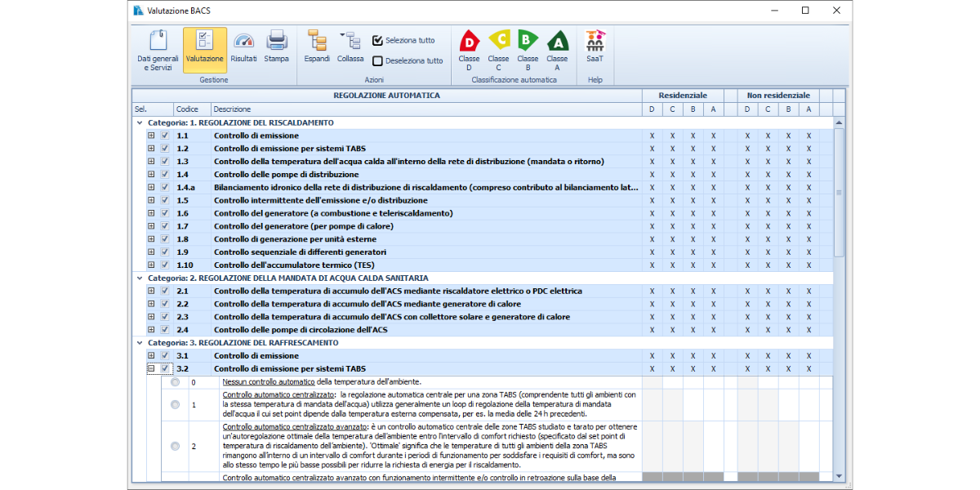The width and height of the screenshot is (980, 490).
Task: Toggle the checkbox for row 3.2
Action: click(x=165, y=369)
